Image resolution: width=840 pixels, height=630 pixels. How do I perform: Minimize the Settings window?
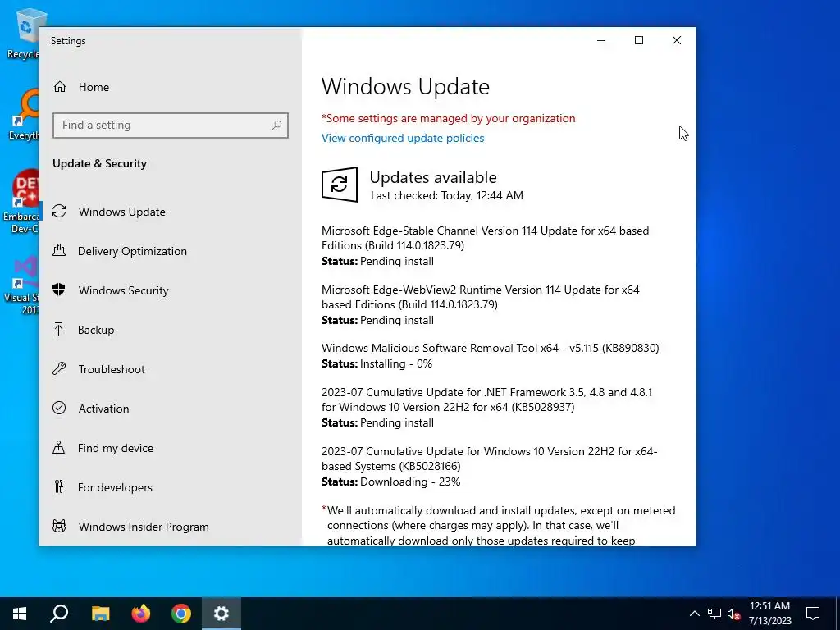[601, 40]
